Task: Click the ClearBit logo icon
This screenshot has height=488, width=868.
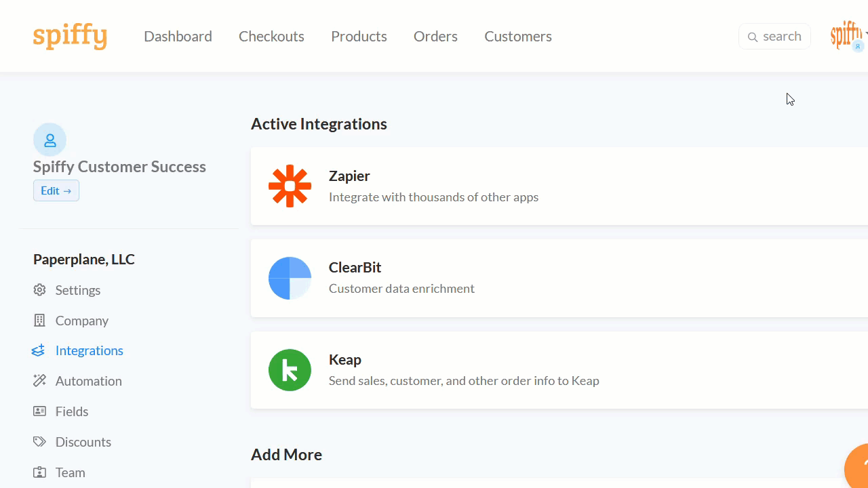Action: tap(290, 278)
